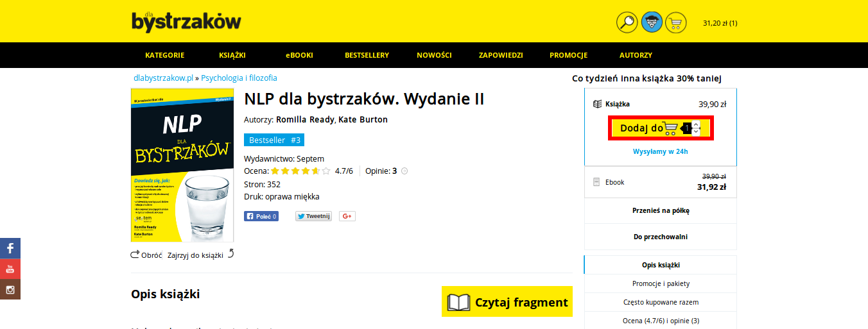Open the KATEGORIE menu
868x329 pixels.
point(165,55)
